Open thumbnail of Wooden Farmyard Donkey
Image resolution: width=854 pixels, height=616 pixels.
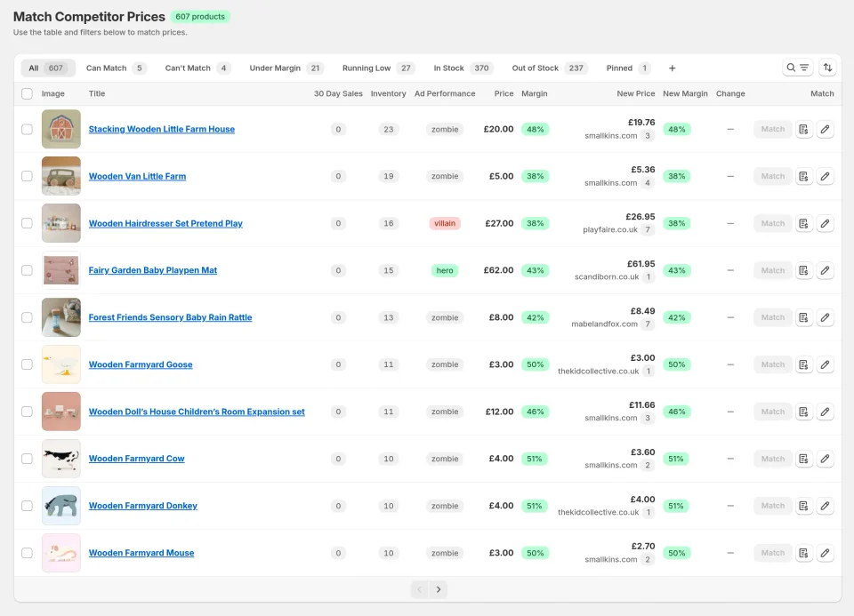click(x=61, y=506)
